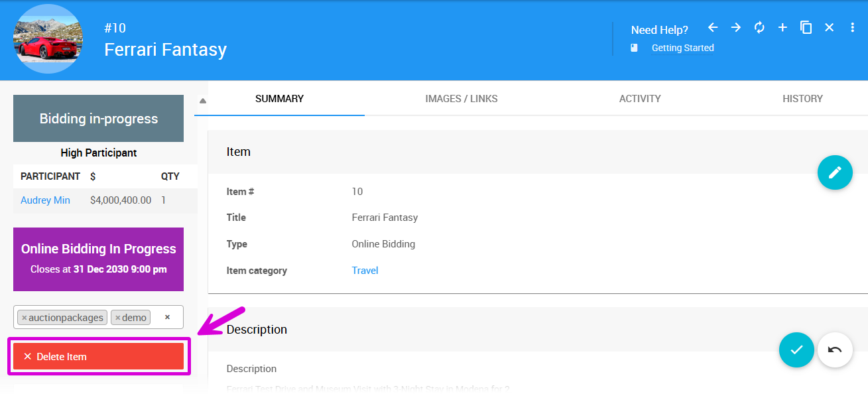Image resolution: width=868 pixels, height=394 pixels.
Task: Click the Ferrari item thumbnail image
Action: [x=48, y=38]
